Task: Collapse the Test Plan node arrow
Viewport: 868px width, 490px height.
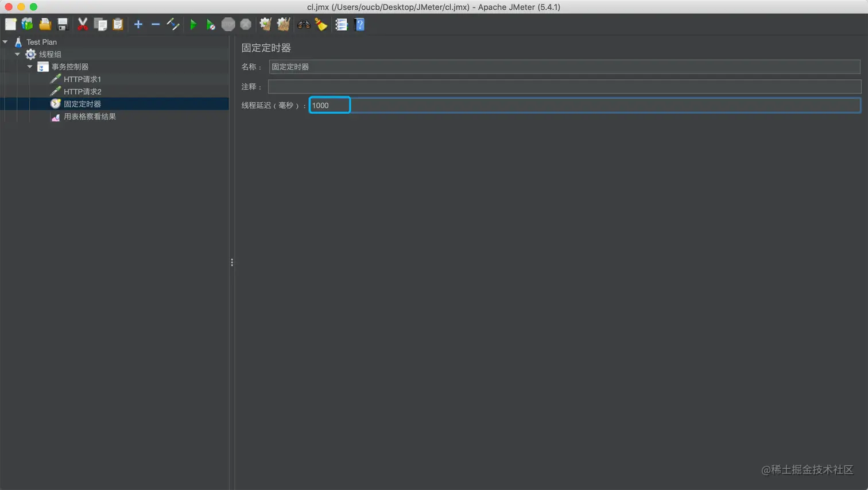Action: coord(5,42)
